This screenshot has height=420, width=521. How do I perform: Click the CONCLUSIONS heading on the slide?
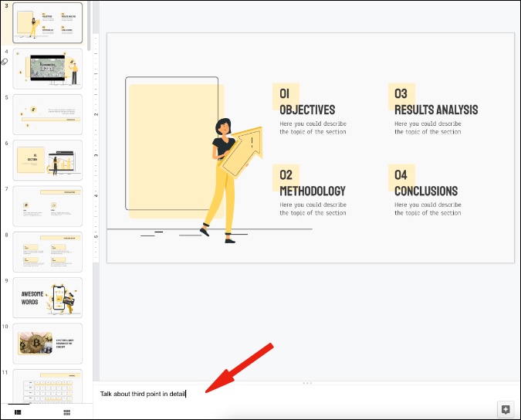coord(426,191)
